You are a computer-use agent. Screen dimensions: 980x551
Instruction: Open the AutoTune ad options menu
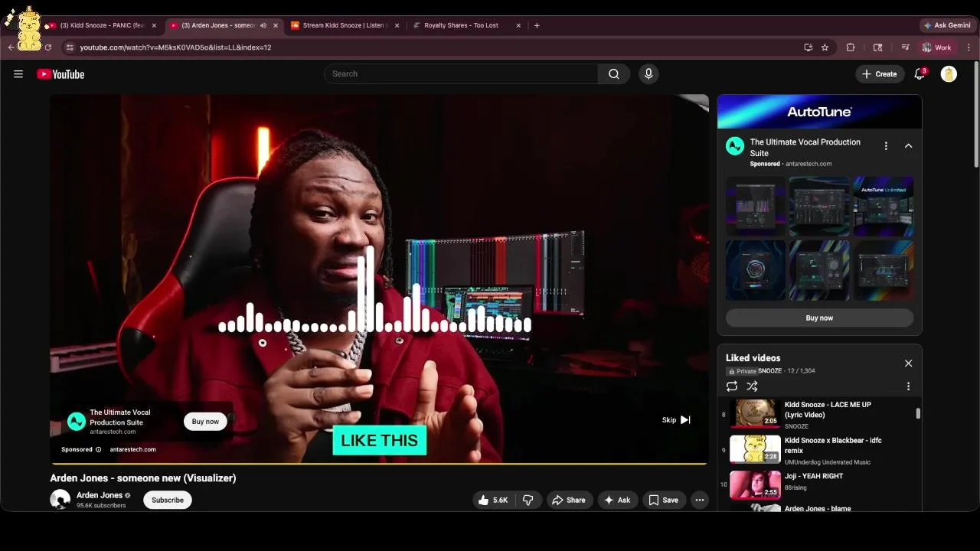[x=886, y=146]
